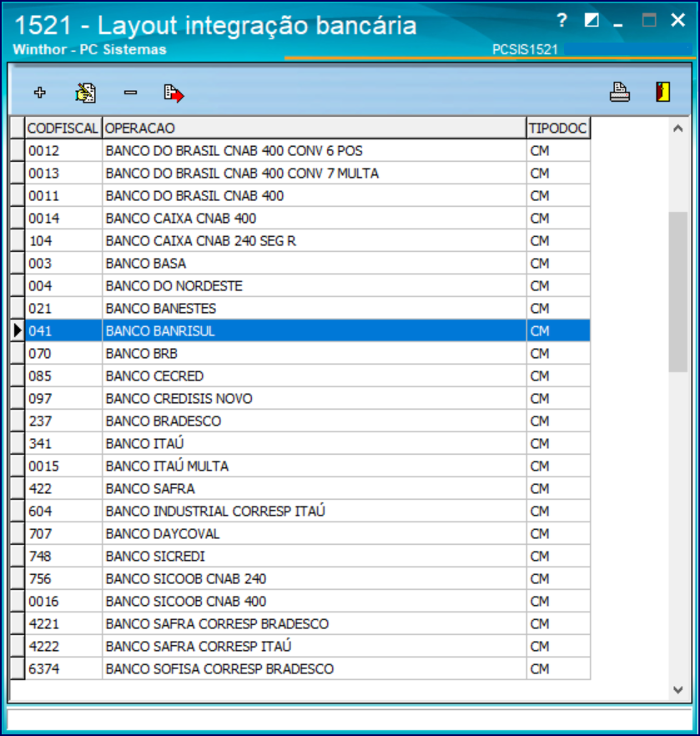Viewport: 700px width, 736px height.
Task: Click the help question mark icon
Action: tap(562, 20)
